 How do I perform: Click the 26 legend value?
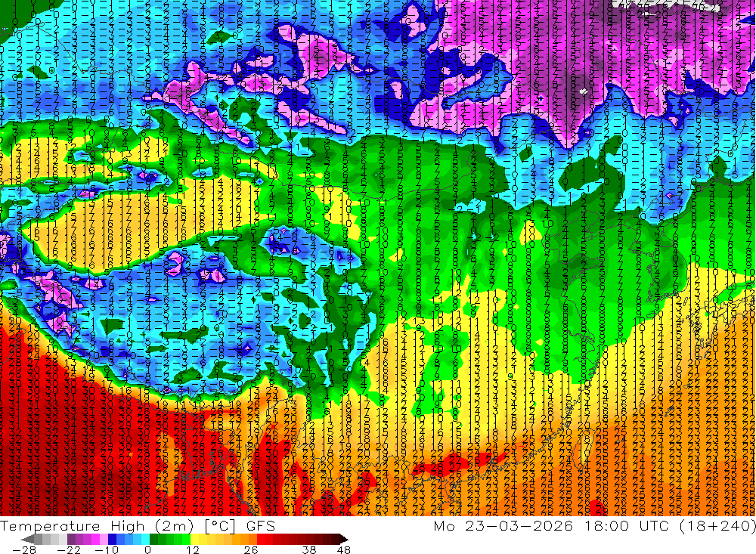pyautogui.click(x=251, y=550)
